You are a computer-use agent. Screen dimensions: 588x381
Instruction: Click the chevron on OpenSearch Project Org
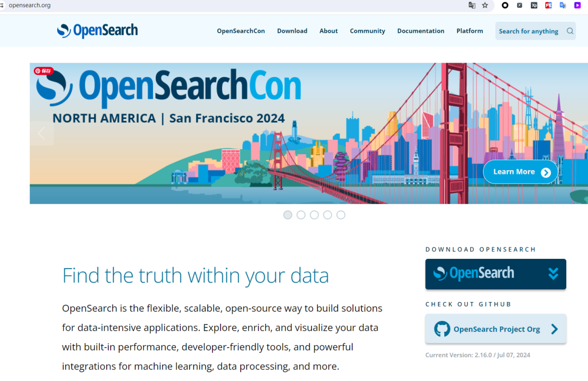554,329
